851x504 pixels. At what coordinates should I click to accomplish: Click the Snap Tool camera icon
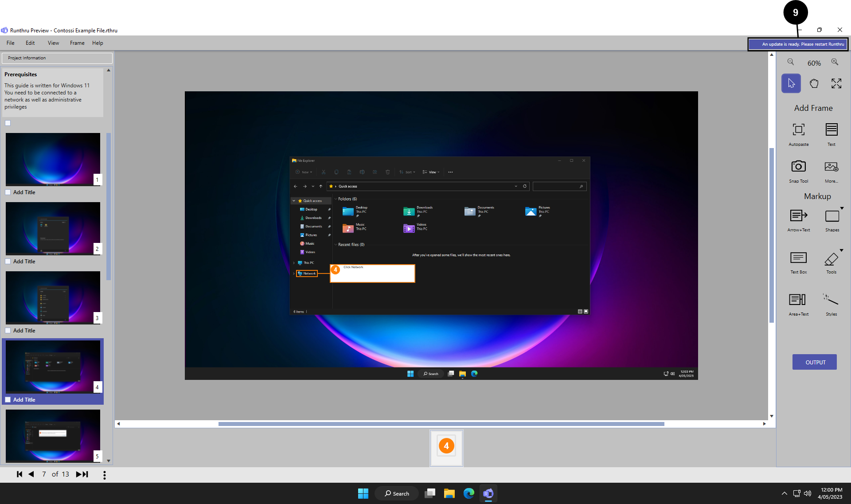pyautogui.click(x=798, y=167)
